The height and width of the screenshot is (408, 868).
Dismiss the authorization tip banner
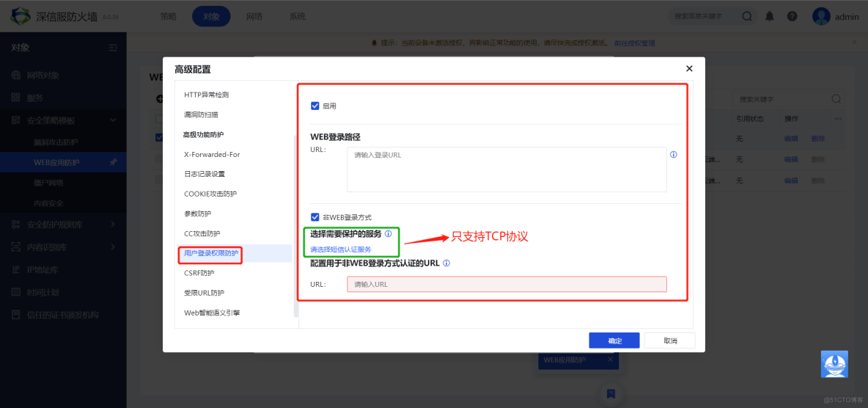click(854, 42)
